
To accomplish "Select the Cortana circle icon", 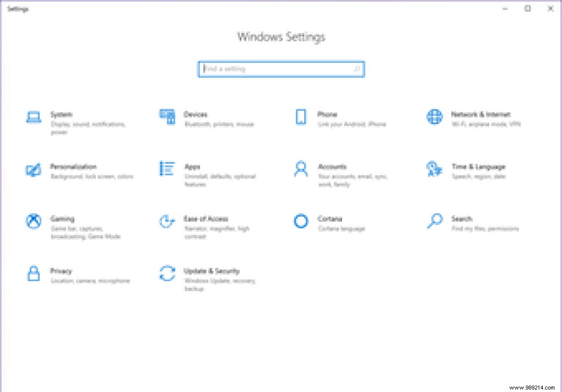I will click(301, 221).
